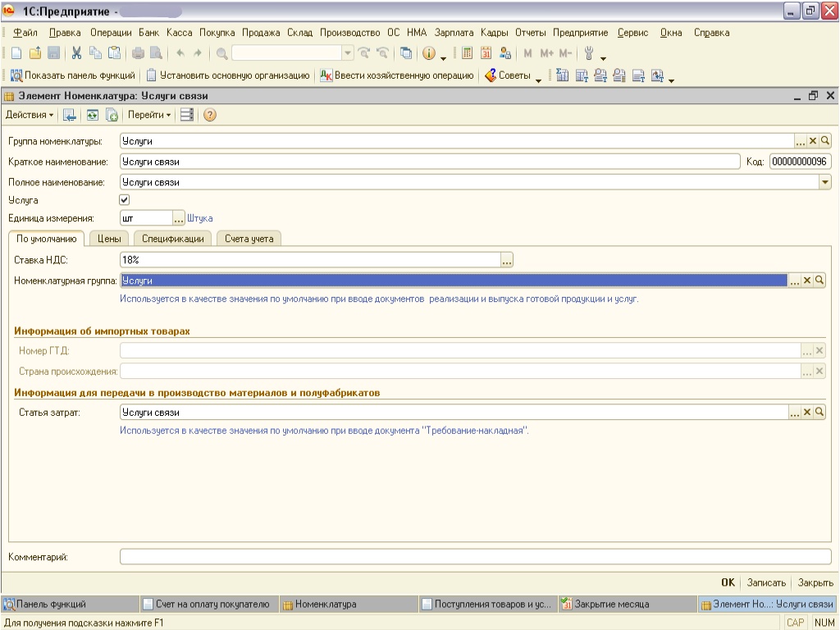Open the Ставка НДС selection button
This screenshot has width=840, height=630.
coord(507,260)
